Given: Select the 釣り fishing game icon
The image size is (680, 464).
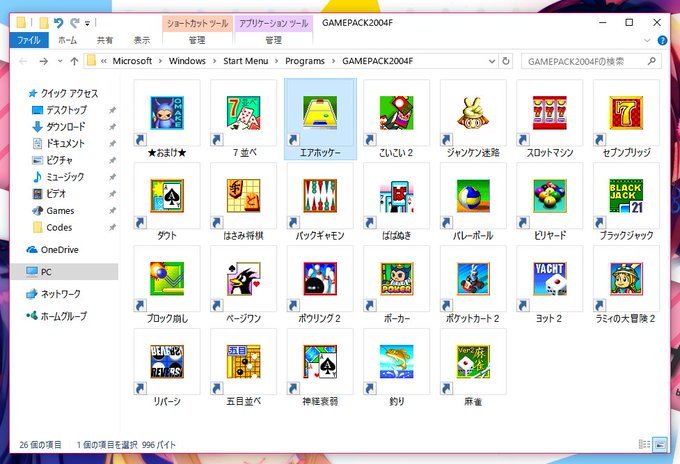Looking at the screenshot, I should (396, 362).
